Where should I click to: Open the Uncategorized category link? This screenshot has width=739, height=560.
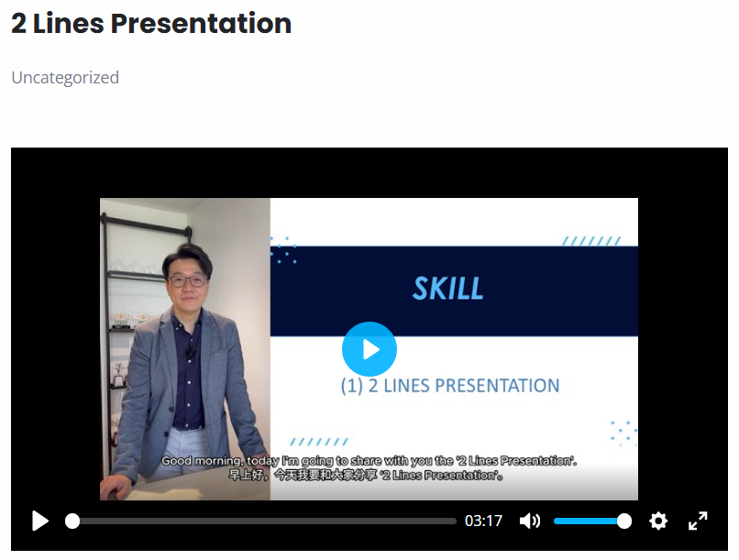click(65, 77)
